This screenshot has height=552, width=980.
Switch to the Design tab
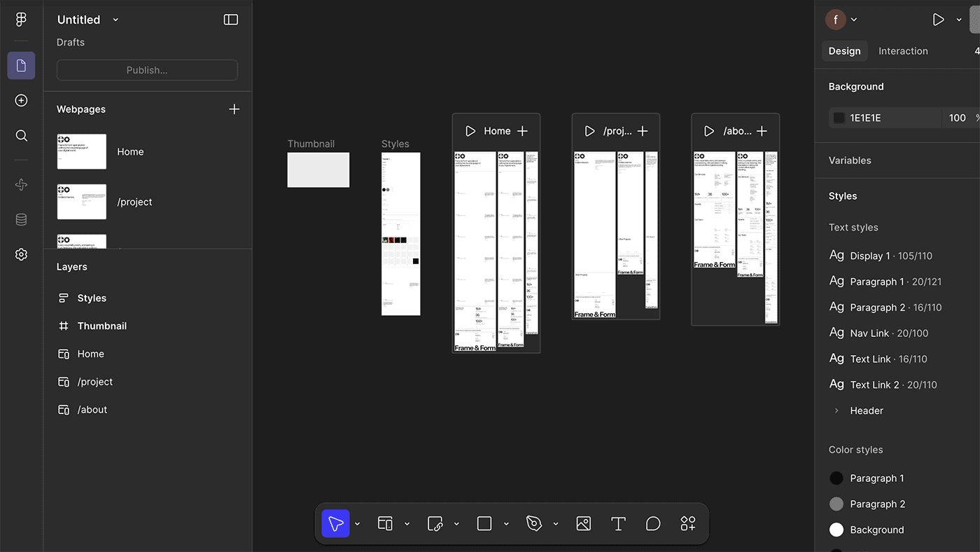tap(844, 51)
